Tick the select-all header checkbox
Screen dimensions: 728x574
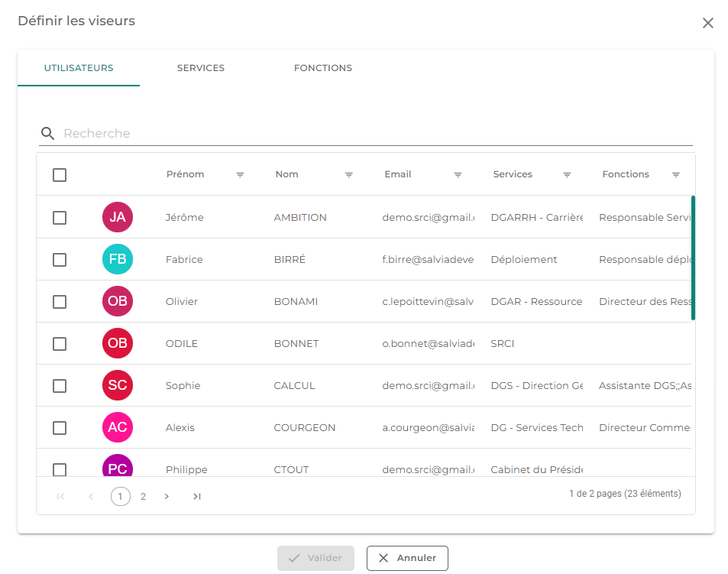pos(60,175)
